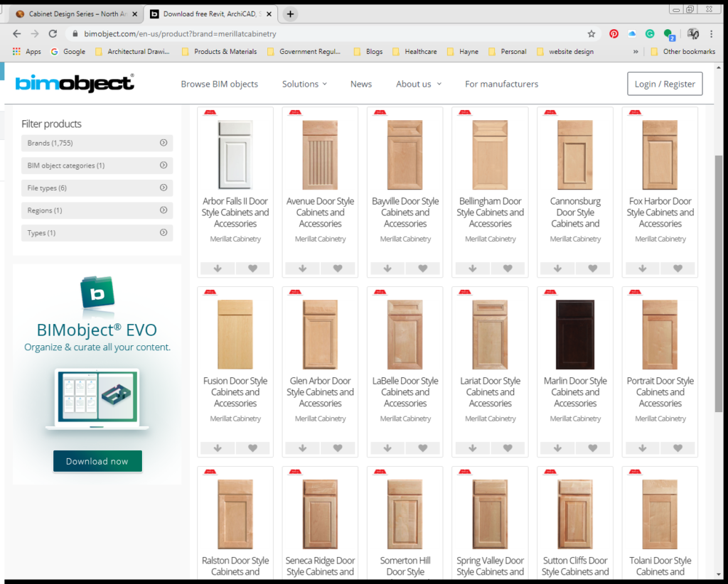
Task: Click Merillat Cabinetry under Fusion Door Style
Action: (x=235, y=418)
